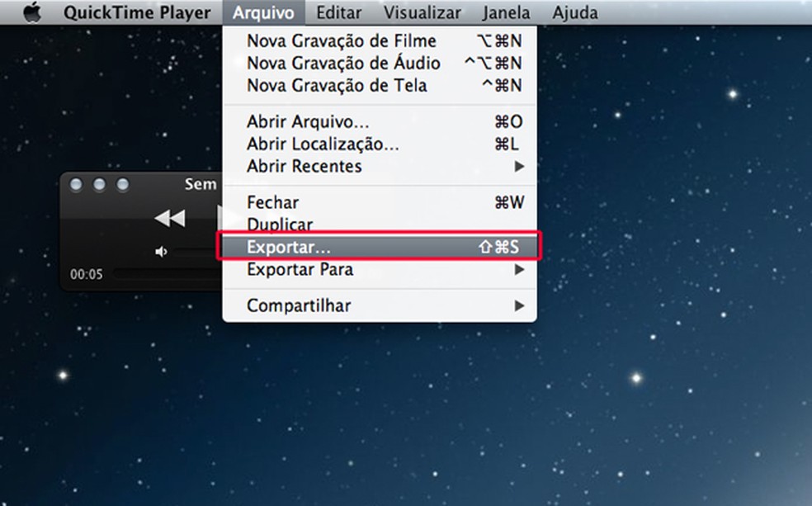
Task: Open the Ajuda menu
Action: (575, 12)
